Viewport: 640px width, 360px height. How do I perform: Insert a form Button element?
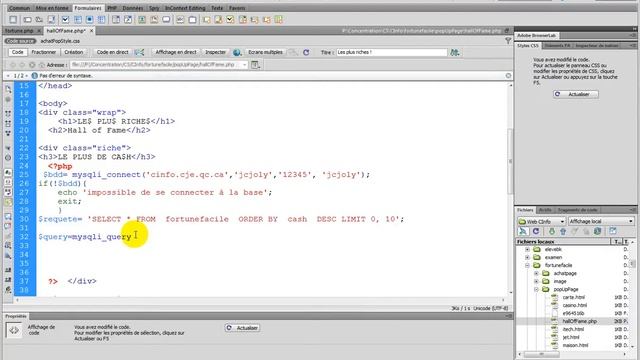(166, 19)
